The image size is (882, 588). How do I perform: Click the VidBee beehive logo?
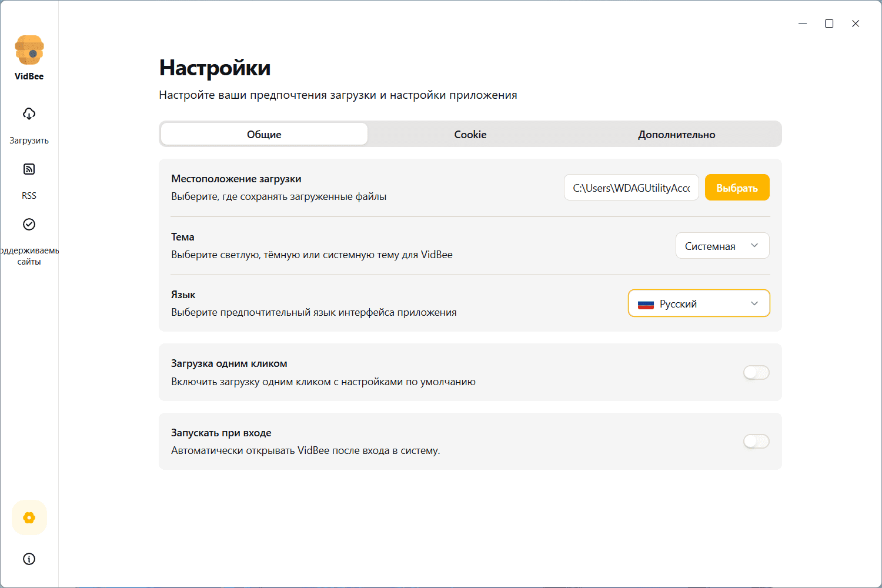(x=29, y=50)
